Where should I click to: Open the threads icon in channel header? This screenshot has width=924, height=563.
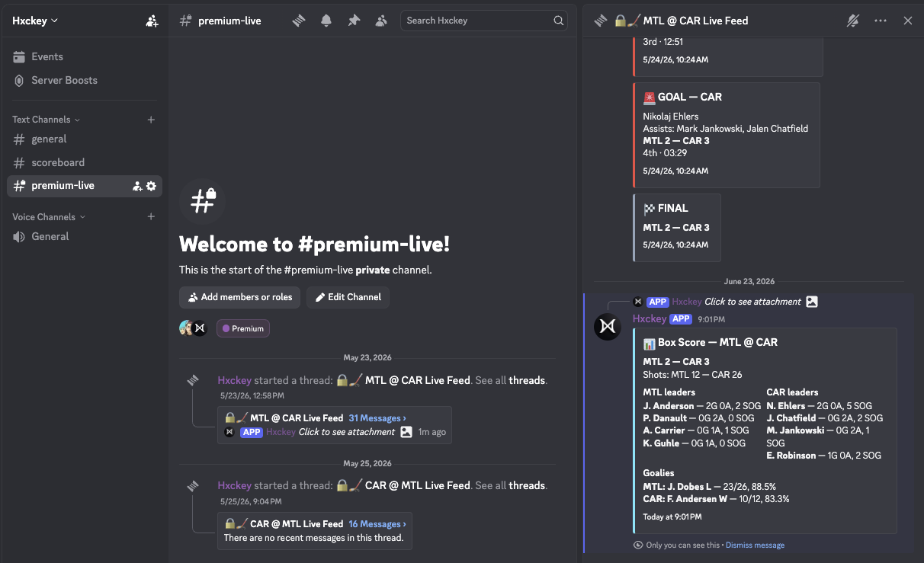coord(299,21)
